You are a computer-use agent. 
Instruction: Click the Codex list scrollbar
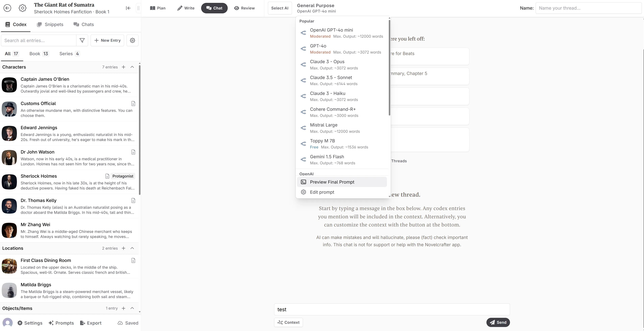[x=139, y=130]
